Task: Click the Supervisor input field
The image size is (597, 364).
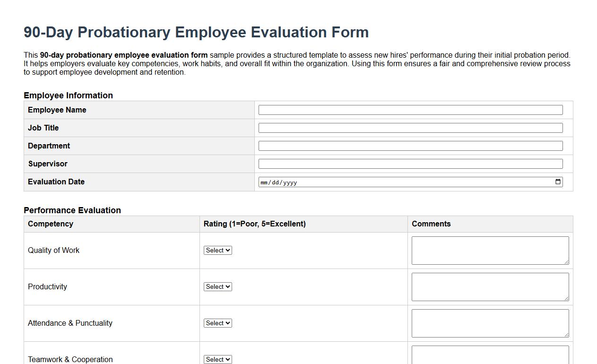Action: coord(410,164)
